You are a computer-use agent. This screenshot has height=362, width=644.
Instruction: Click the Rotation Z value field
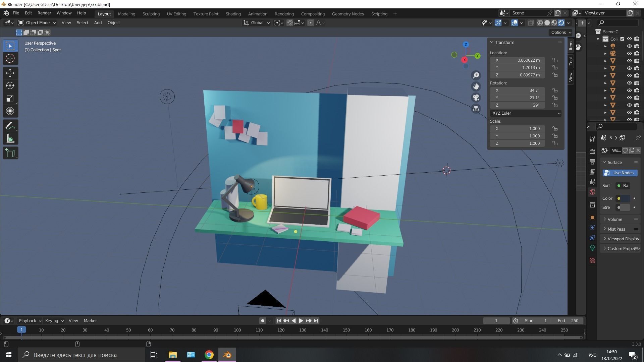[517, 105]
